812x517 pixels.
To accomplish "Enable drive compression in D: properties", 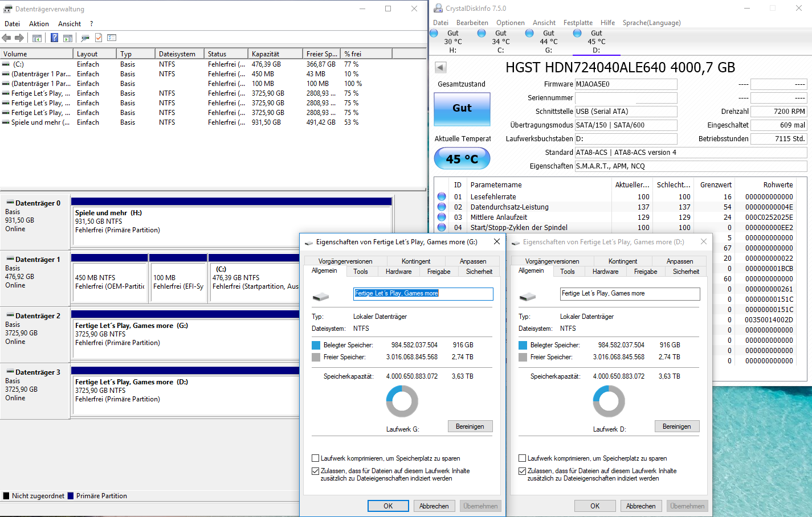I will pos(522,458).
